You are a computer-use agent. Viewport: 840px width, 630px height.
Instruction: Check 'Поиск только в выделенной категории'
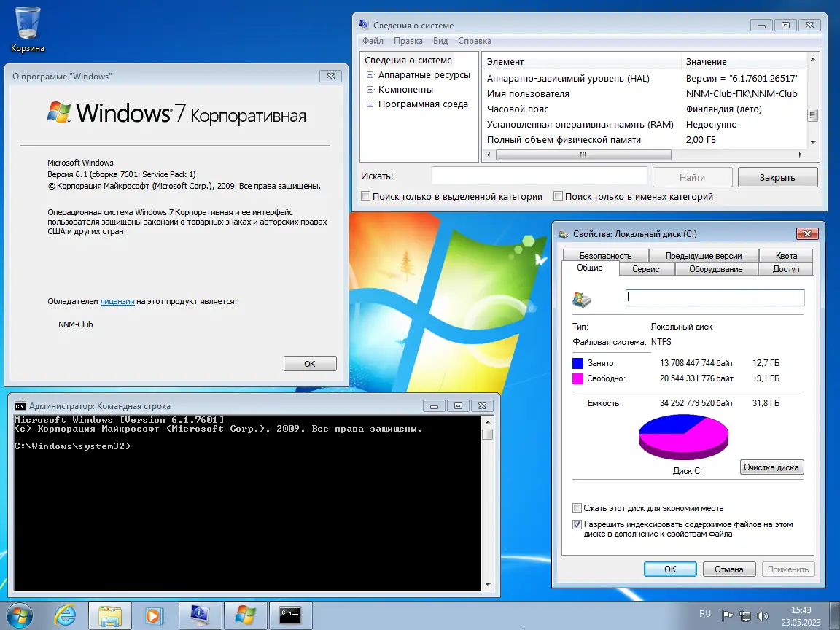pyautogui.click(x=366, y=196)
